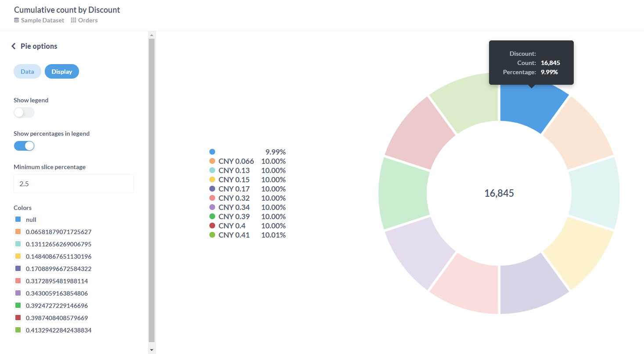Click the Minimum slice percentage input field

coord(73,183)
